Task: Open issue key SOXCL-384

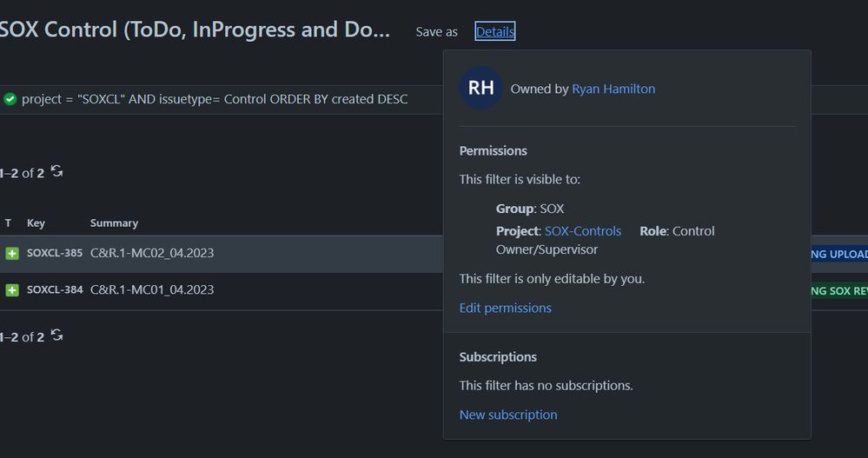Action: pos(54,289)
